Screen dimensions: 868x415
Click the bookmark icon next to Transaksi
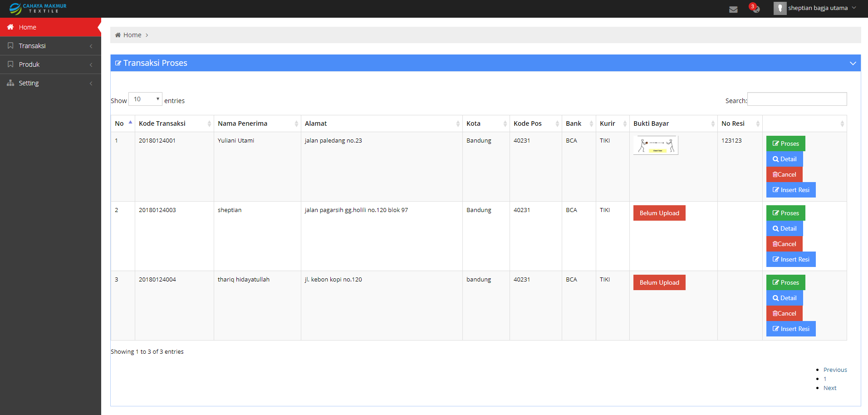tap(10, 45)
